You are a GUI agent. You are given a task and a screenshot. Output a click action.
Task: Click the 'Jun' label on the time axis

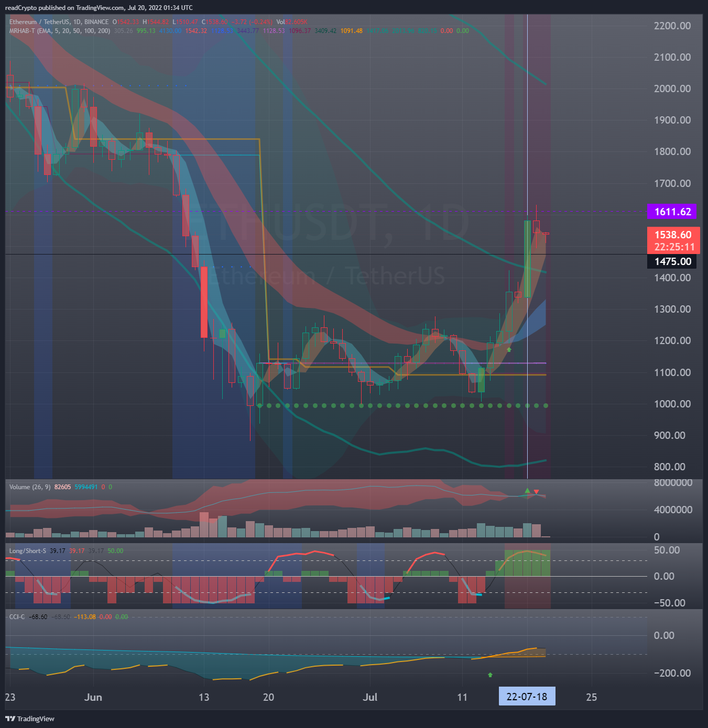coord(93,697)
